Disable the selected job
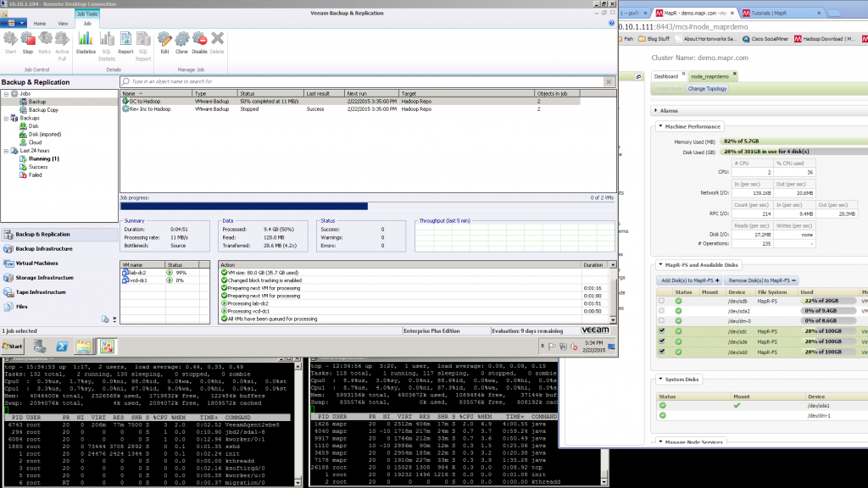This screenshot has height=488, width=868. pos(199,42)
